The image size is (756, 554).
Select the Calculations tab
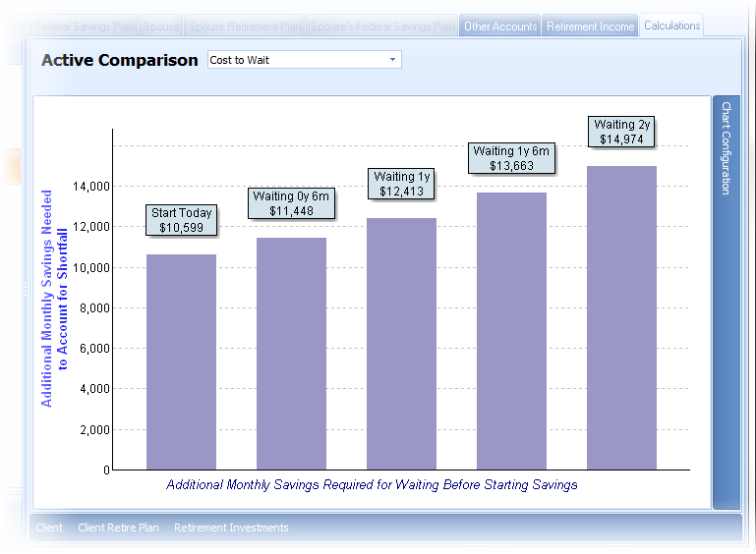click(x=672, y=26)
